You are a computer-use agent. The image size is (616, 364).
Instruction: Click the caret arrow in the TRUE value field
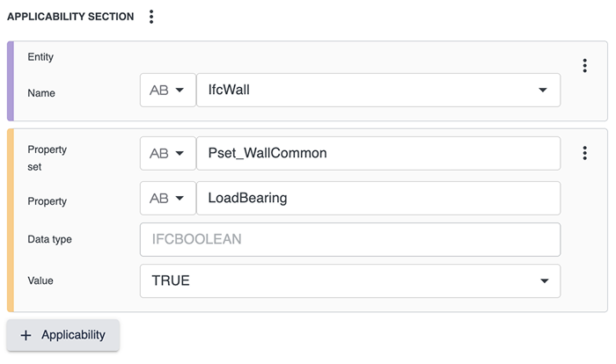[541, 281]
